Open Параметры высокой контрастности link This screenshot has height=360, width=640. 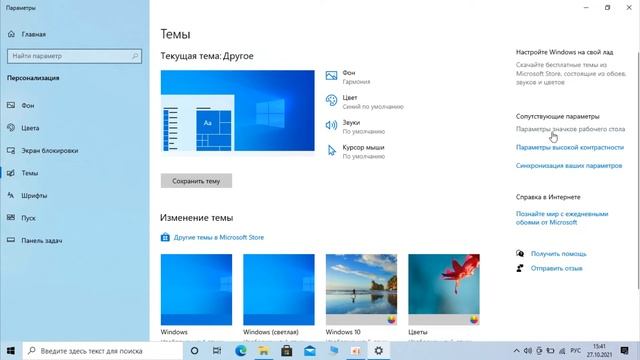[570, 147]
